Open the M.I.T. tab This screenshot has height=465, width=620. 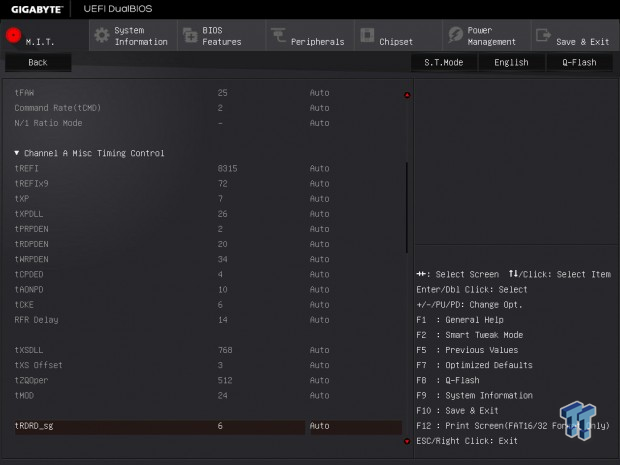[44, 35]
